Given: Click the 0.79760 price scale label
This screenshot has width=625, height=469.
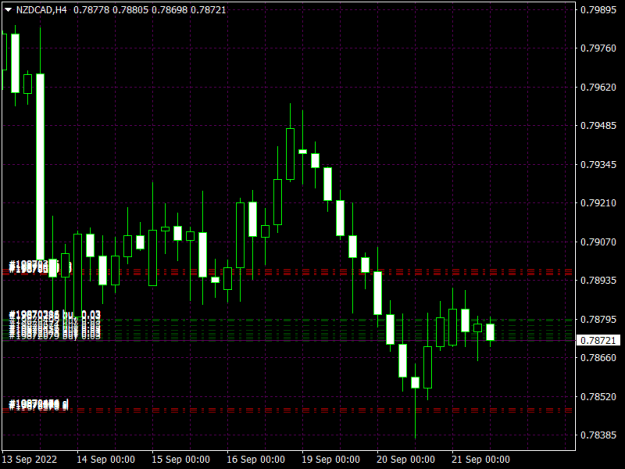Looking at the screenshot, I should pos(598,48).
